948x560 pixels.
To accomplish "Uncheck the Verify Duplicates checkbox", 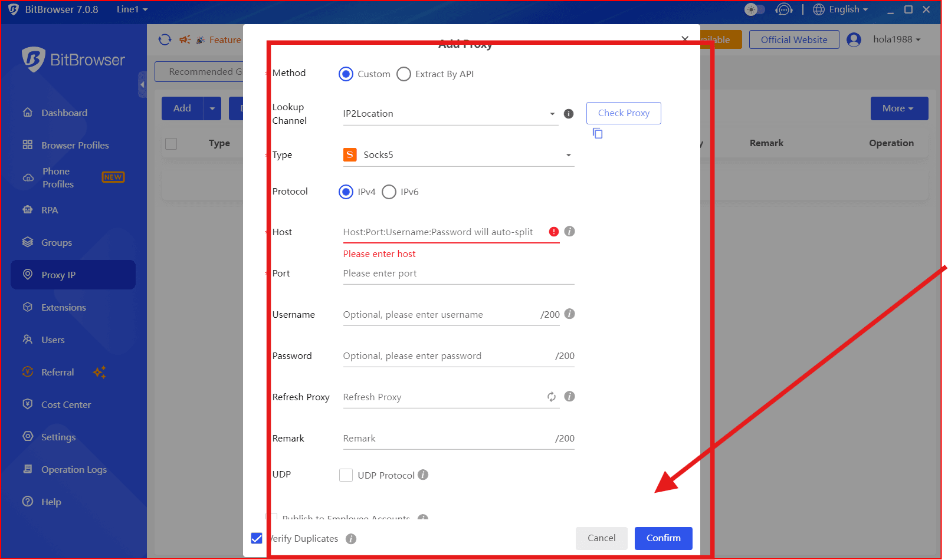I will tap(257, 538).
